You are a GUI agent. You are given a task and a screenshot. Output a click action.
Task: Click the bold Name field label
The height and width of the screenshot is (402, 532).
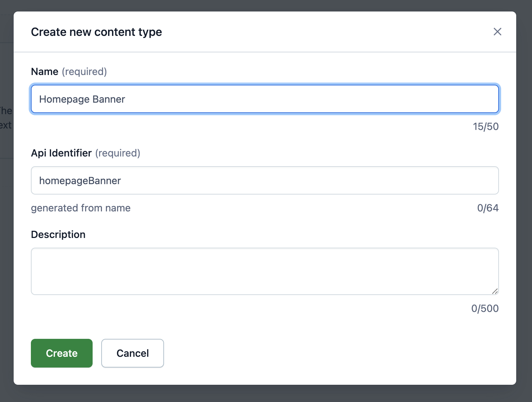click(45, 72)
